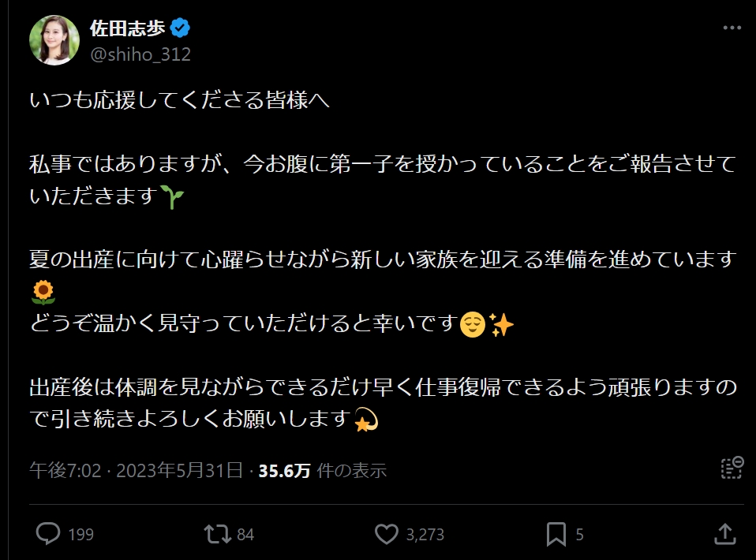
Task: Open the 午後7:02 · 2023年5月31日 timestamp link
Action: click(x=136, y=471)
